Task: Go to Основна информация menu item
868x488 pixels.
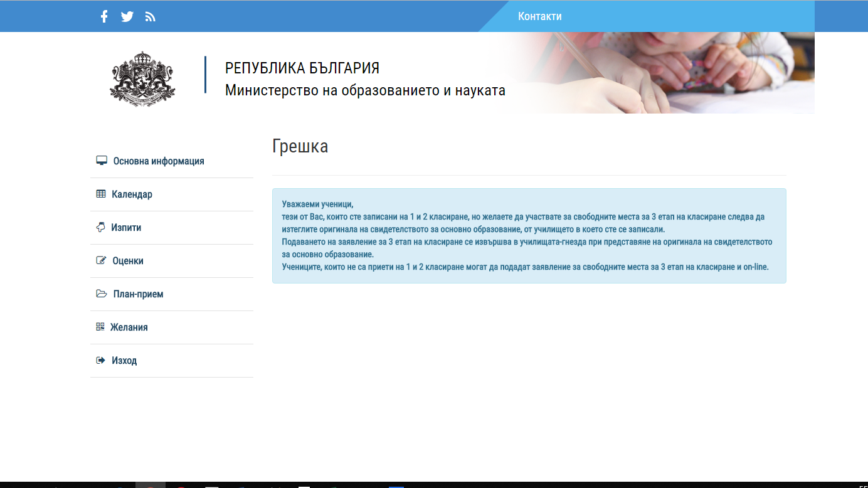Action: pyautogui.click(x=159, y=161)
